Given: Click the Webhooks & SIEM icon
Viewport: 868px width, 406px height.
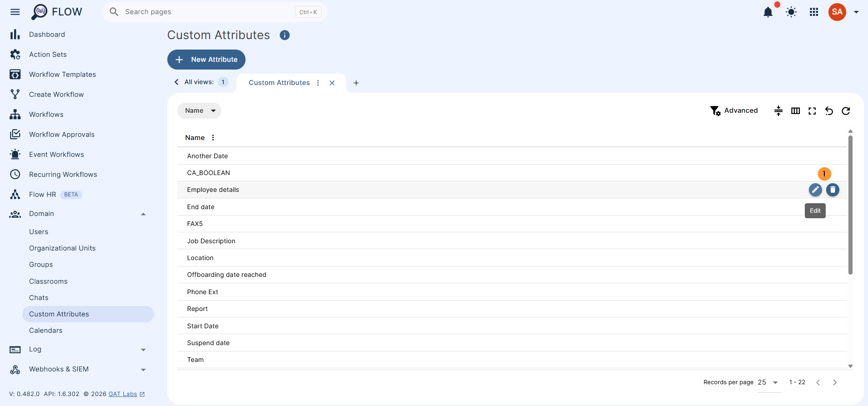Looking at the screenshot, I should (x=15, y=369).
